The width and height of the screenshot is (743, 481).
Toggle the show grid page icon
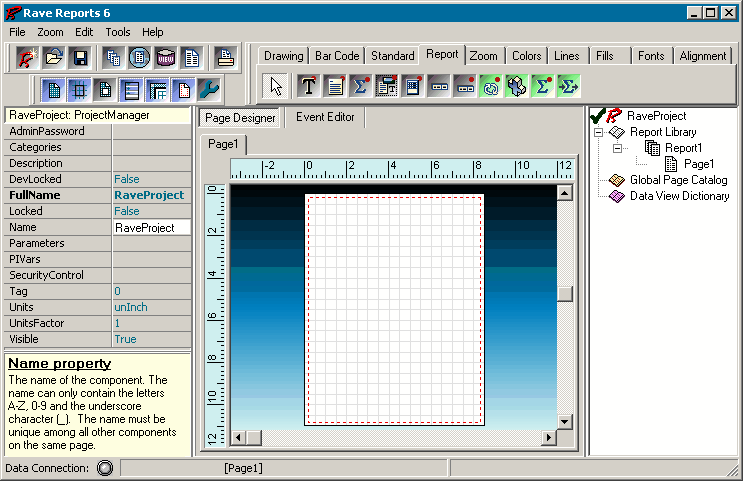pyautogui.click(x=54, y=90)
